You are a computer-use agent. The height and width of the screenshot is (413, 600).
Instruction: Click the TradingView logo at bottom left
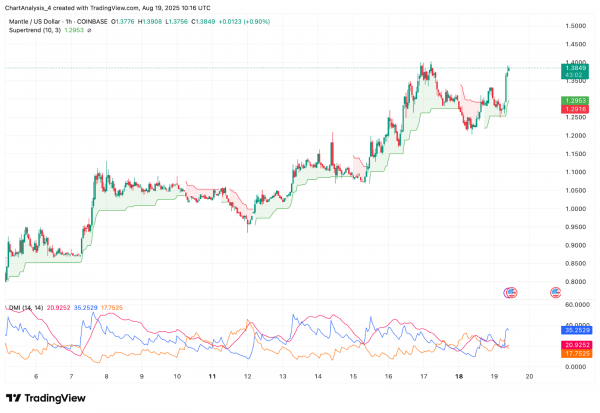13,398
